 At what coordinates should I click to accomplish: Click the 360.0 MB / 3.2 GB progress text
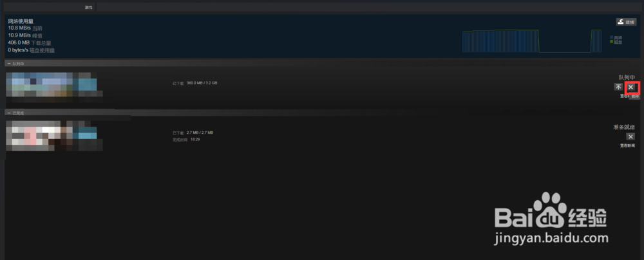click(202, 83)
